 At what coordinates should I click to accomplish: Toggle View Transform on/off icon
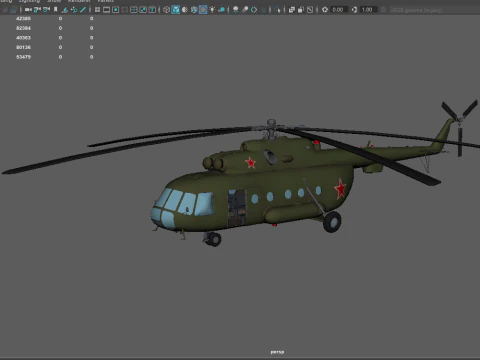383,10
